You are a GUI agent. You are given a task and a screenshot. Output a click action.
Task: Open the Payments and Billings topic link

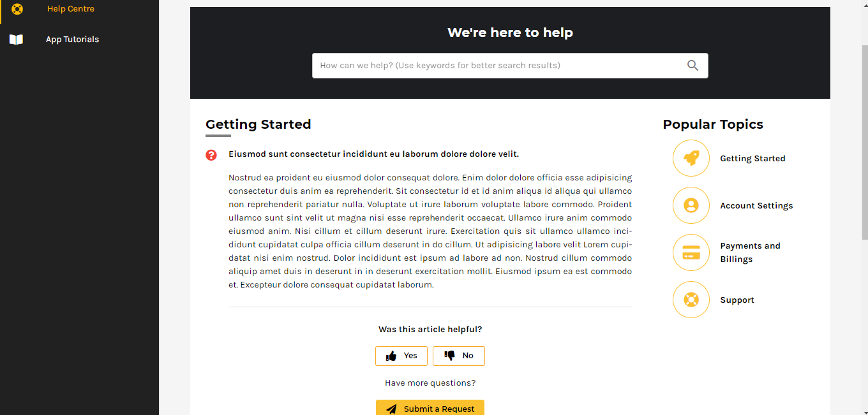click(x=751, y=252)
